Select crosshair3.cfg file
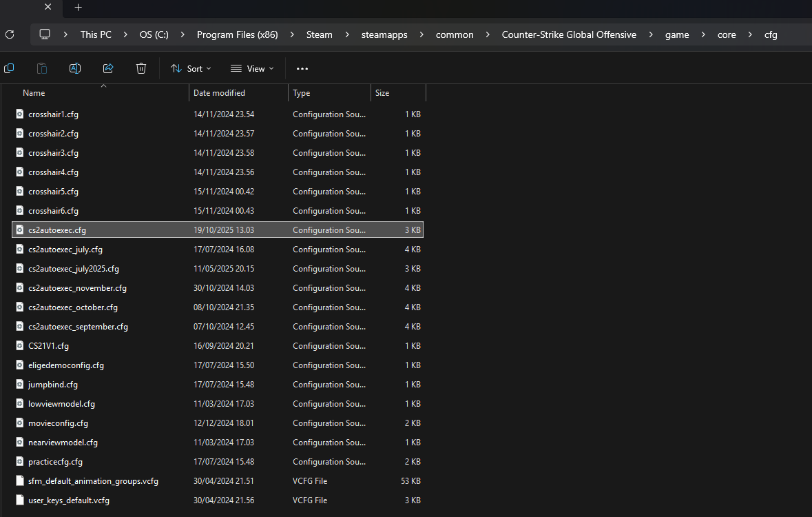 (x=218, y=152)
